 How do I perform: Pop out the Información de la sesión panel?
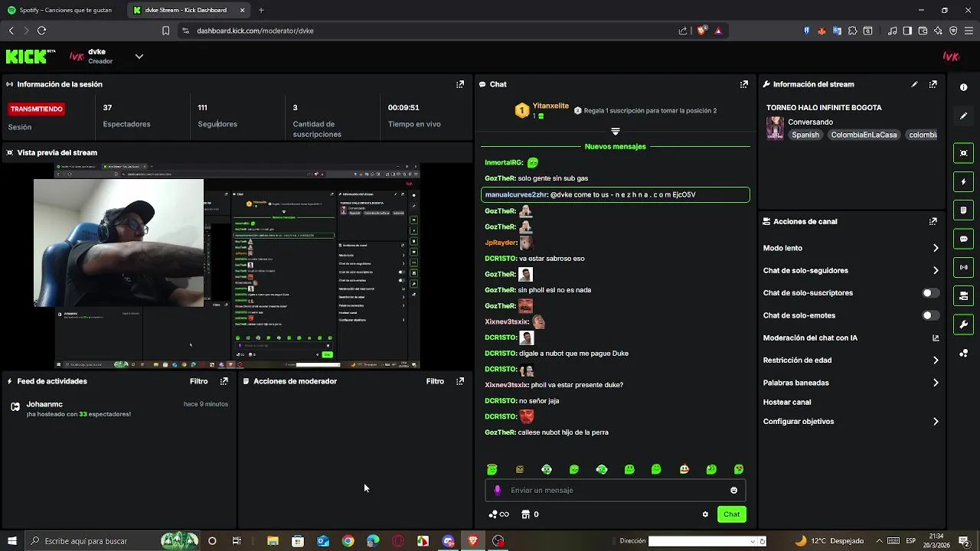pyautogui.click(x=459, y=84)
